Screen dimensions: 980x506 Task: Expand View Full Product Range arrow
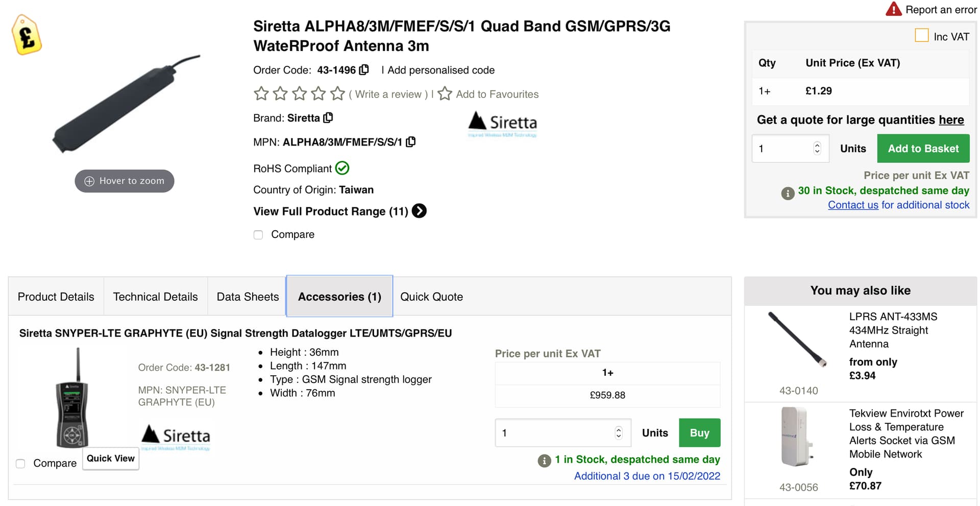(x=419, y=211)
